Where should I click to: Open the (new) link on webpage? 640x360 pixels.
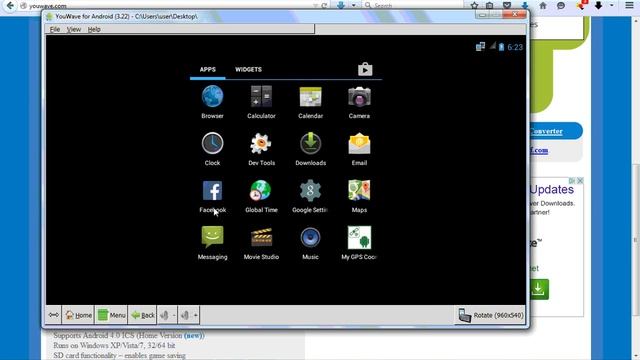[194, 336]
